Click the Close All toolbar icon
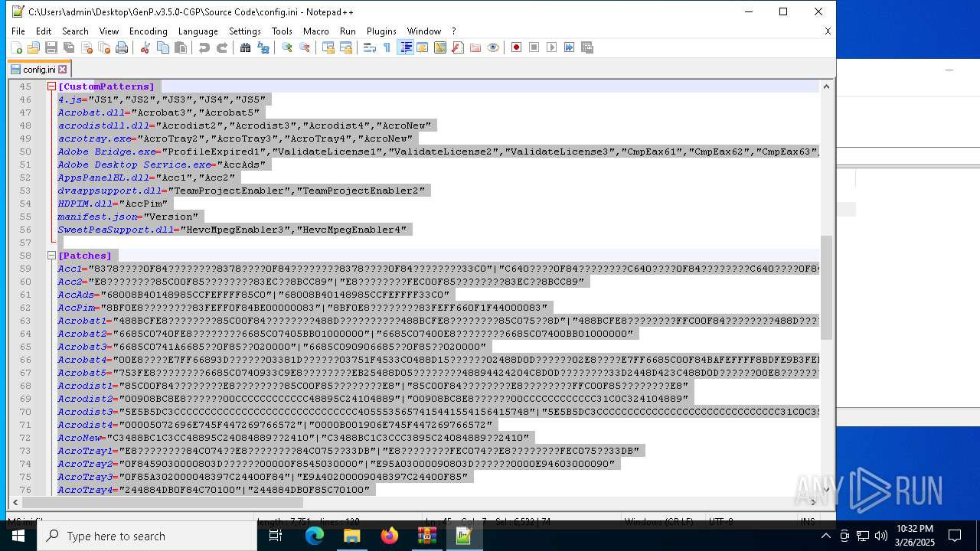 point(104,47)
